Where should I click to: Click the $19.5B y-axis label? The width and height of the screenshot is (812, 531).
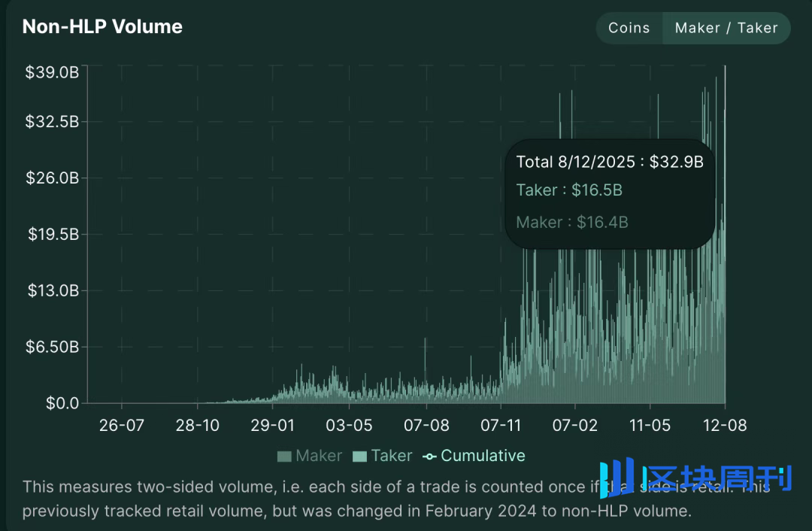pos(52,234)
